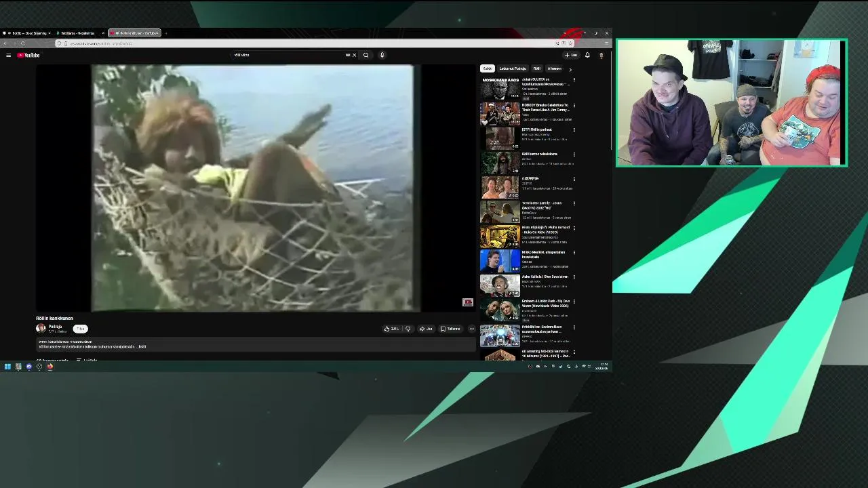Viewport: 868px width, 488px height.
Task: Open the Pudnaja channel avatar
Action: (41, 328)
